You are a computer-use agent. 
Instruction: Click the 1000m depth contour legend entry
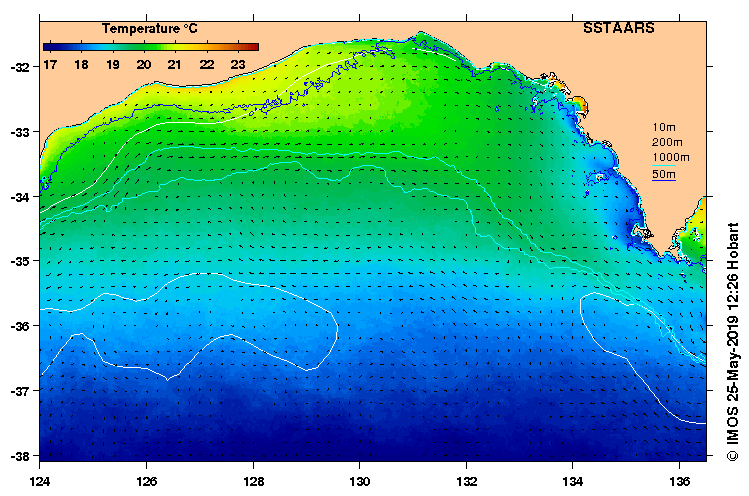point(671,157)
